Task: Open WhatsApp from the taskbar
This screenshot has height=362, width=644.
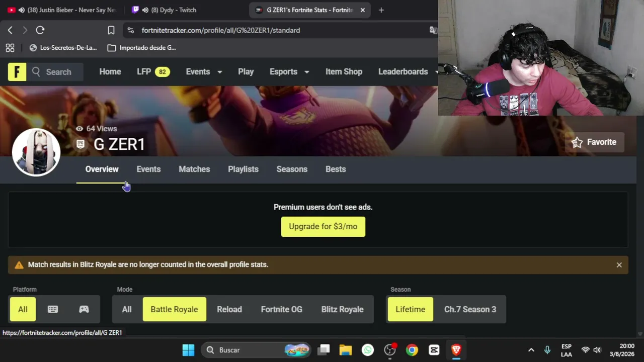Action: 368,350
